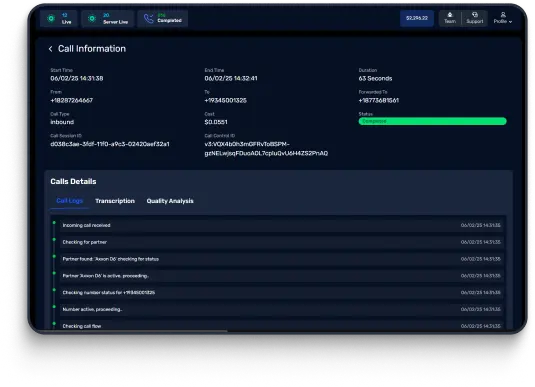535x387 pixels.
Task: Click the Completed counter label
Action: [x=170, y=20]
